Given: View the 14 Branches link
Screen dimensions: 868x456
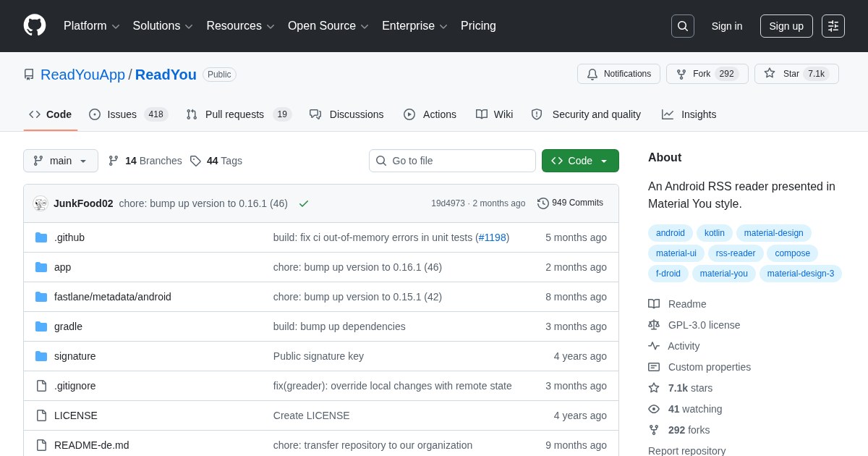Looking at the screenshot, I should point(145,161).
